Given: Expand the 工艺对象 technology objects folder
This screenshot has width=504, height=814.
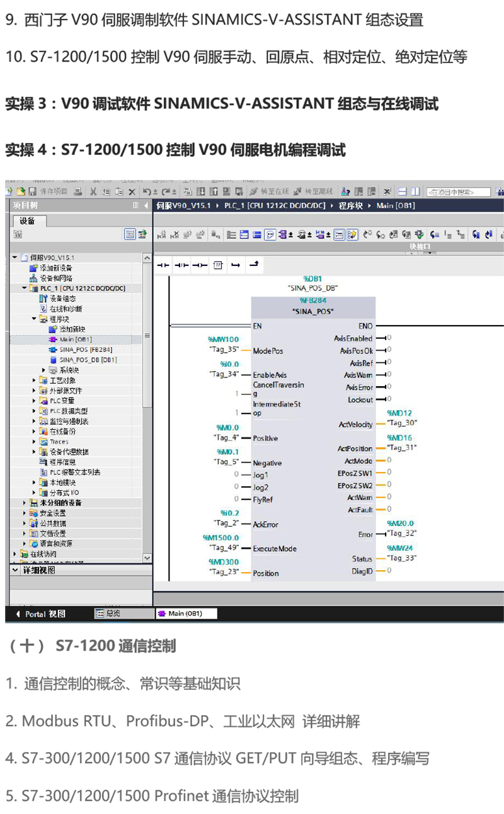Looking at the screenshot, I should tap(35, 380).
